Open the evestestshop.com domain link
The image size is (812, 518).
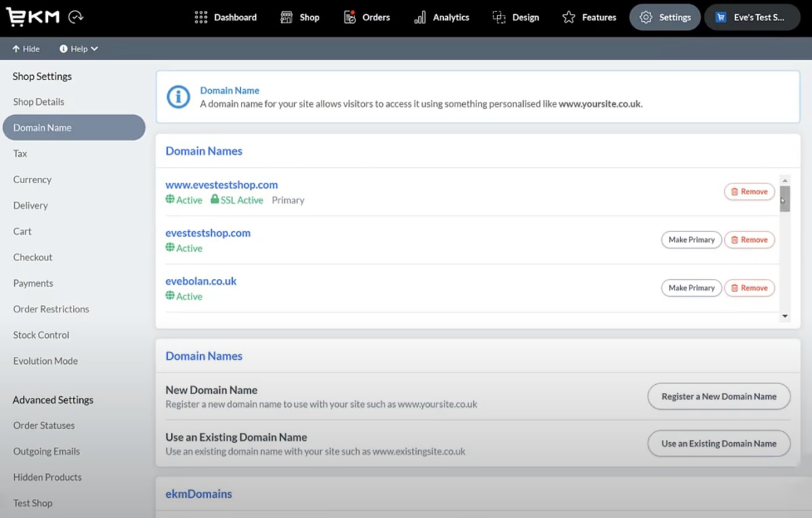click(x=208, y=233)
